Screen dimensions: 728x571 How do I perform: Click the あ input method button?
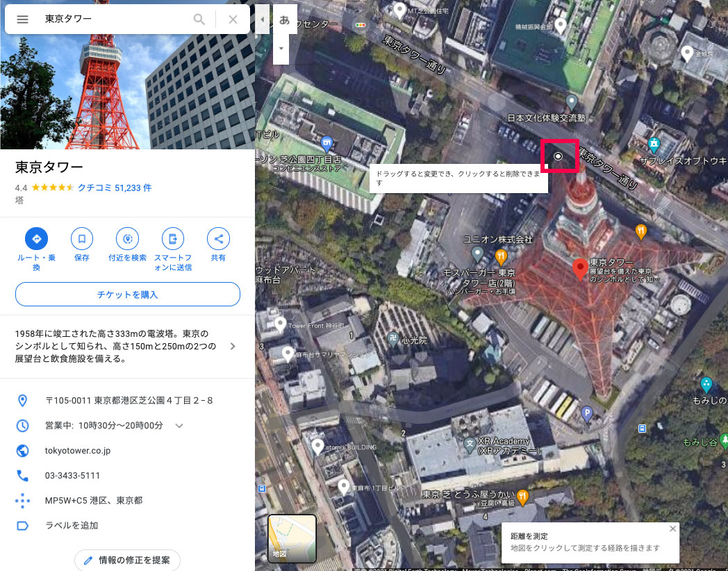point(285,19)
